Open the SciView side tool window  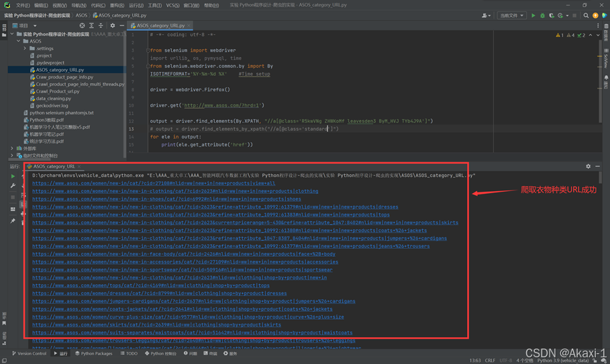pyautogui.click(x=606, y=58)
